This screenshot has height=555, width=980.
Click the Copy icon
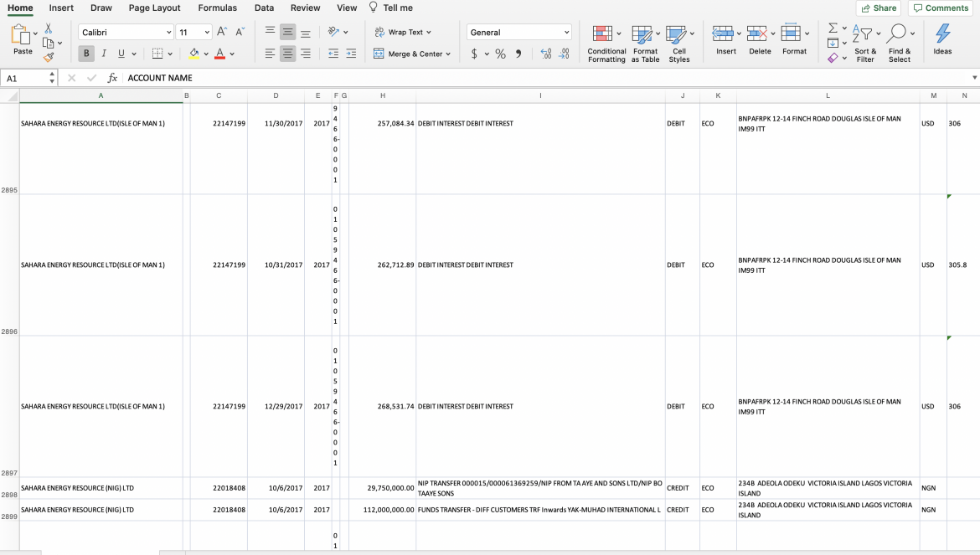point(48,43)
